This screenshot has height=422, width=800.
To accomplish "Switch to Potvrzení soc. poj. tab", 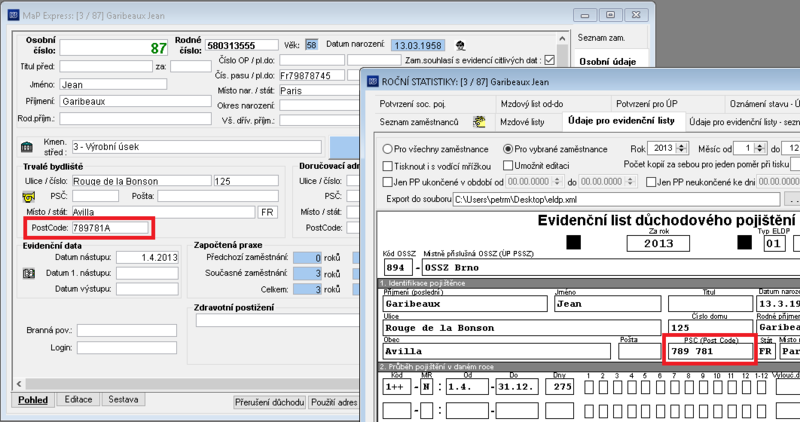I will [x=412, y=104].
